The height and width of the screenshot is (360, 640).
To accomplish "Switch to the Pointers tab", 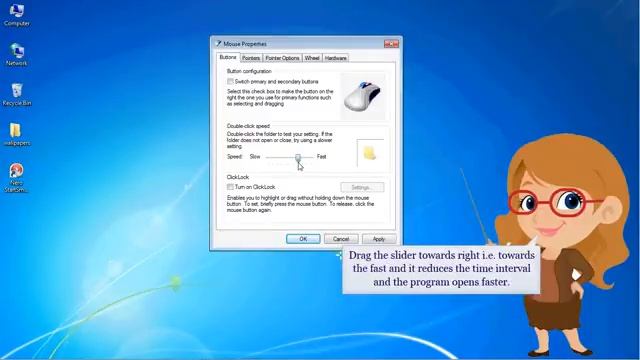I will (251, 58).
